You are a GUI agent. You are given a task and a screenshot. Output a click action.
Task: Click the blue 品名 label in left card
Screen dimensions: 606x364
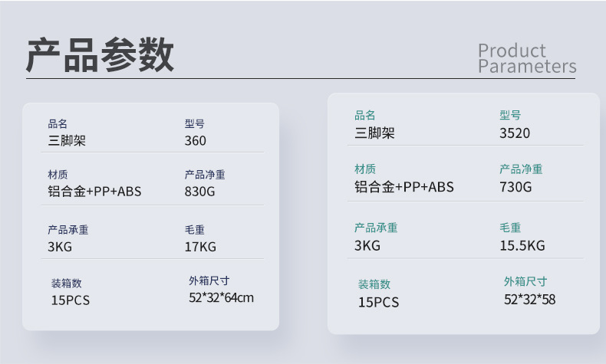coord(58,124)
